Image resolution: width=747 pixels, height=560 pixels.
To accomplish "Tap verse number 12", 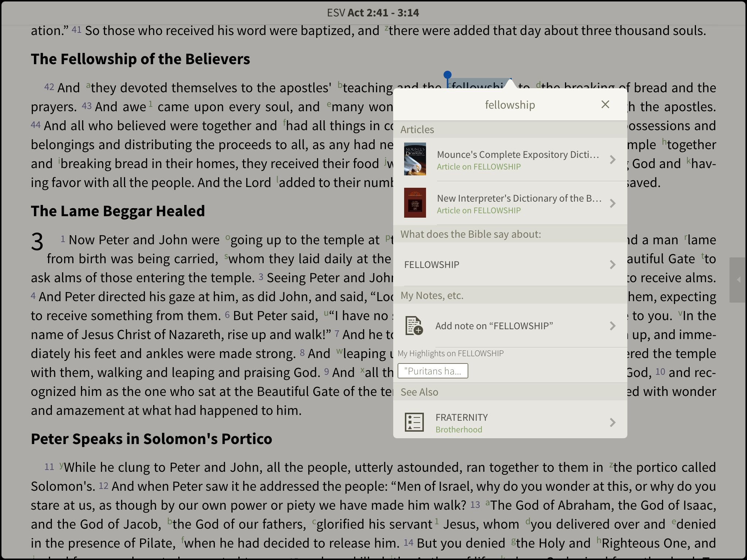I will [x=104, y=486].
